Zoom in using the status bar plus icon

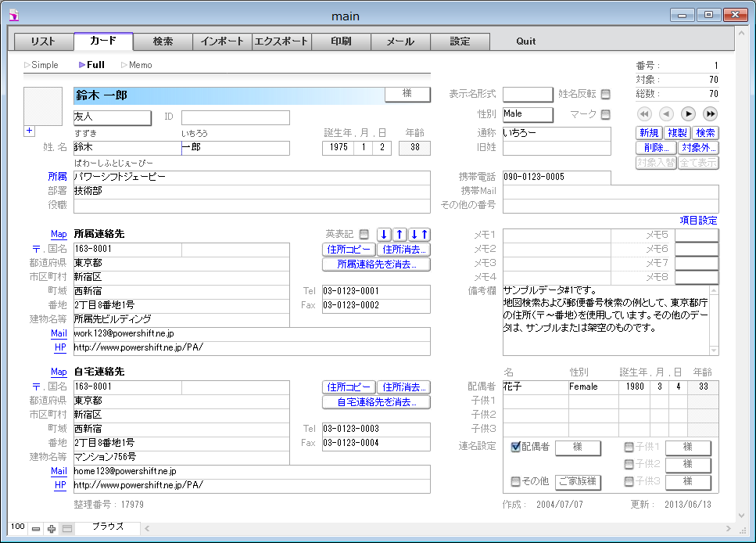[x=52, y=529]
